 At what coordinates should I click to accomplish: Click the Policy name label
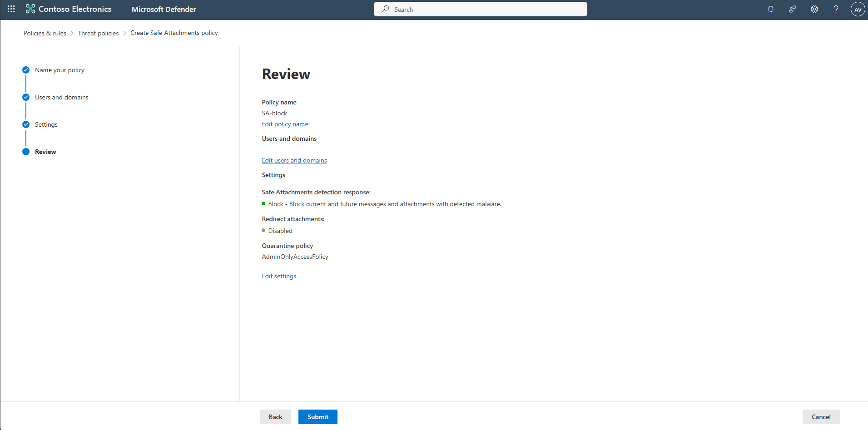coord(279,102)
